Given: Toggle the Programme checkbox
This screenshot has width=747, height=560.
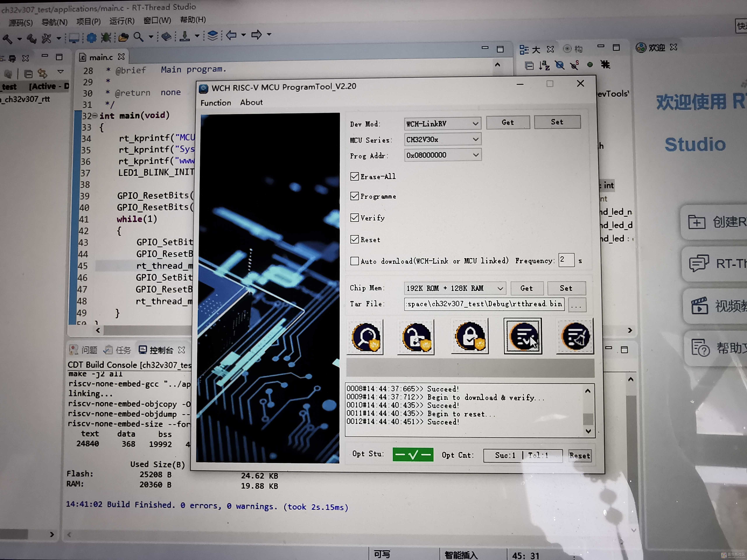Looking at the screenshot, I should (x=354, y=196).
